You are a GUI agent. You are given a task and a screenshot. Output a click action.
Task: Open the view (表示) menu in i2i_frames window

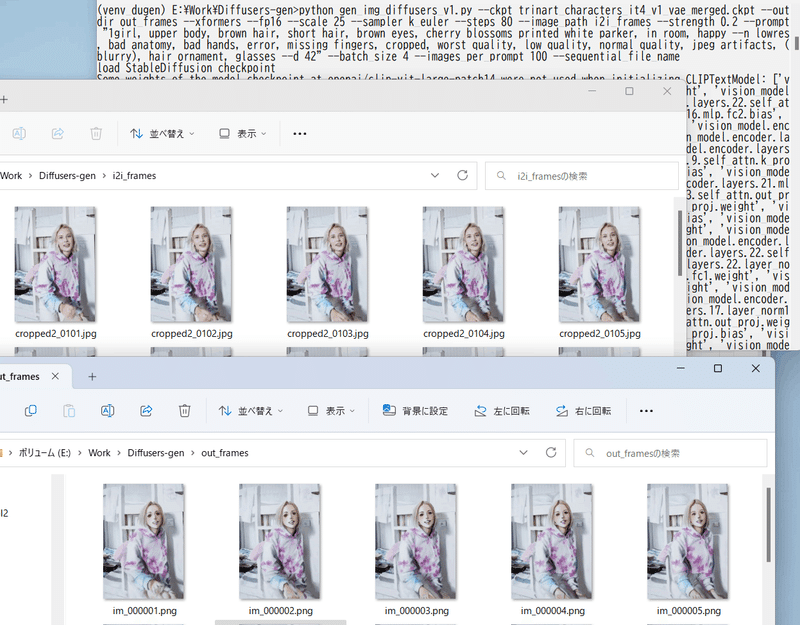point(242,134)
